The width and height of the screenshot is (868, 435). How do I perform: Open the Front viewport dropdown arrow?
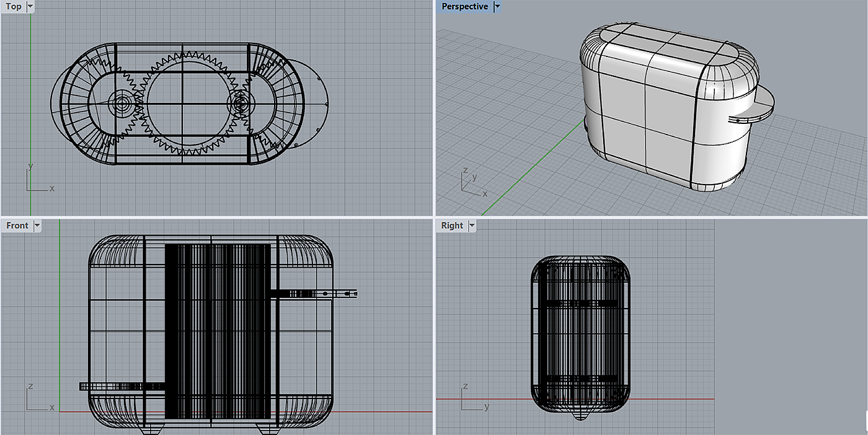(x=37, y=226)
